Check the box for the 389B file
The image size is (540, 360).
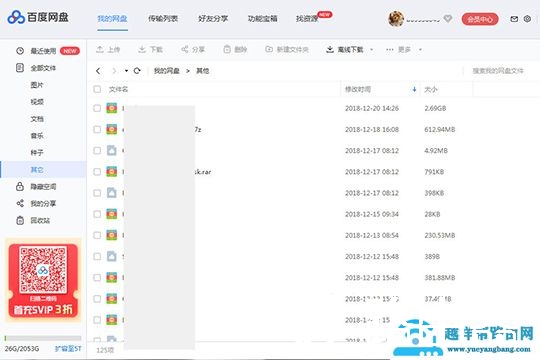point(97,256)
